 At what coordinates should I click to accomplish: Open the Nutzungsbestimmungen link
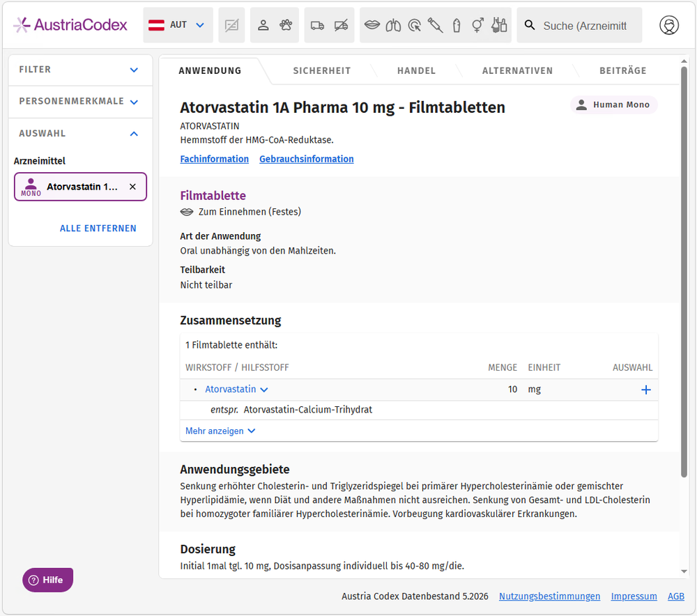tap(549, 596)
